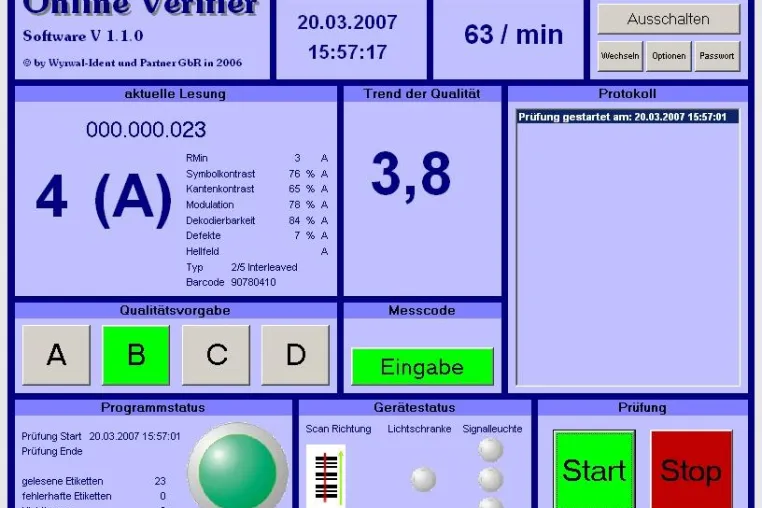This screenshot has height=508, width=762.
Task: Click the trend quality value 3,8
Action: click(x=411, y=175)
